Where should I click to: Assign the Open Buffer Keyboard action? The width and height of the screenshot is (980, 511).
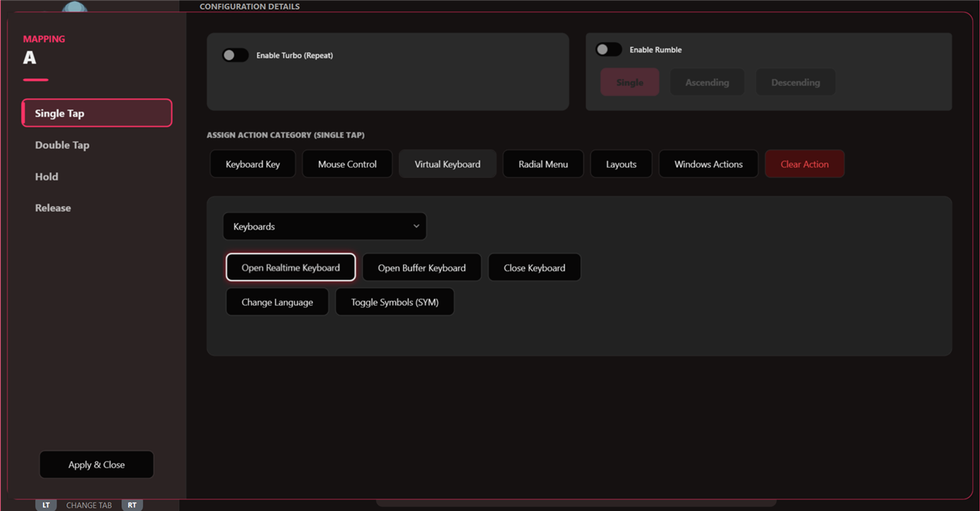click(x=422, y=267)
